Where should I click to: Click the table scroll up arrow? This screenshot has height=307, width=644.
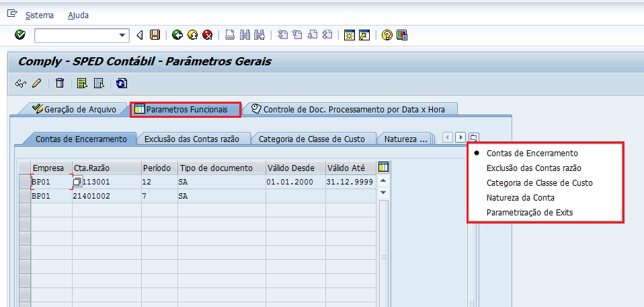[383, 180]
